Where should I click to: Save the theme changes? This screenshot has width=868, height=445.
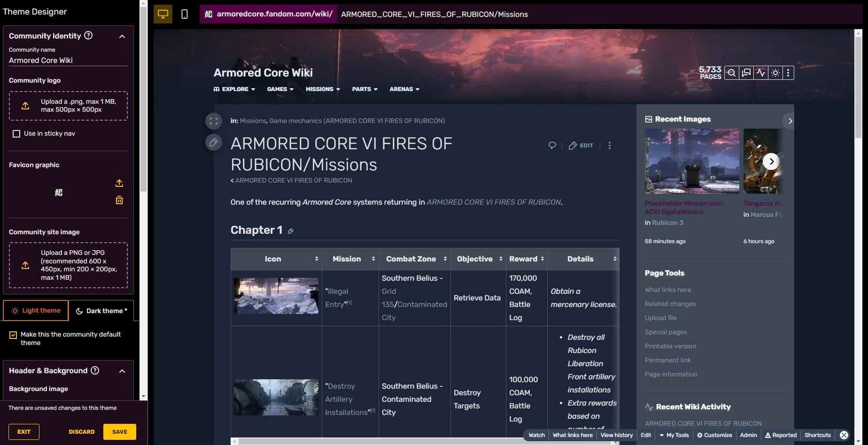[x=119, y=431]
